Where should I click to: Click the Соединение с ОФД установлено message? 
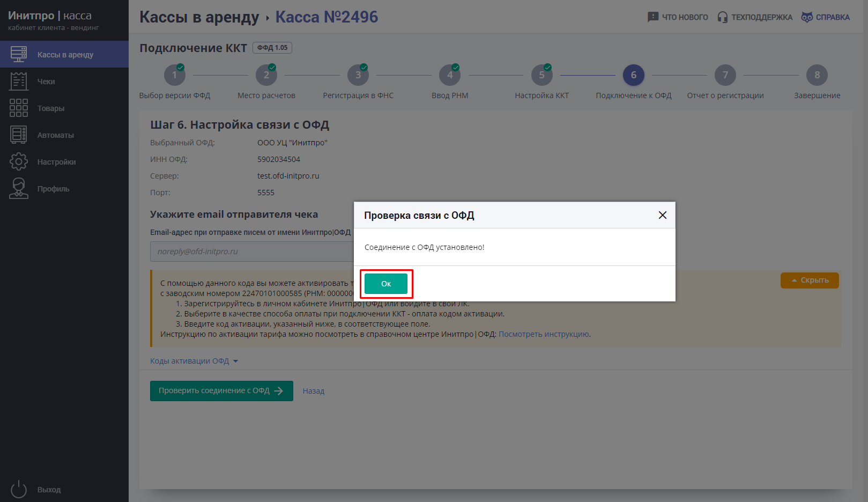point(424,247)
